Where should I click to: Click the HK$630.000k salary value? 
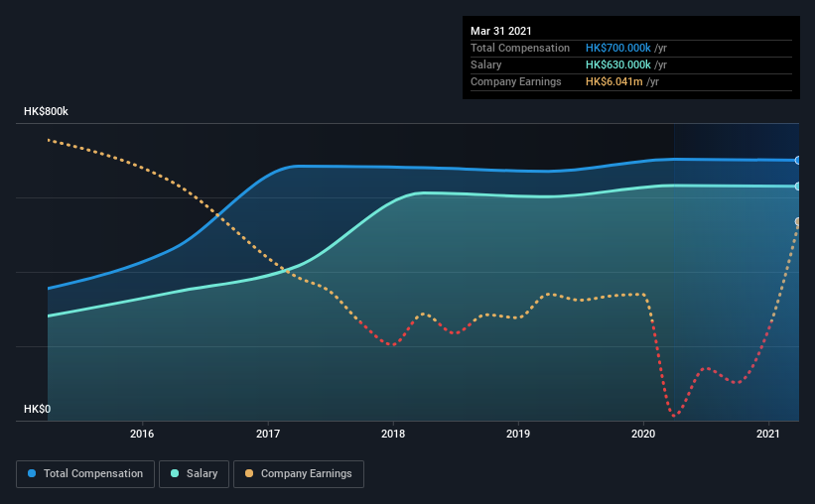pos(618,64)
